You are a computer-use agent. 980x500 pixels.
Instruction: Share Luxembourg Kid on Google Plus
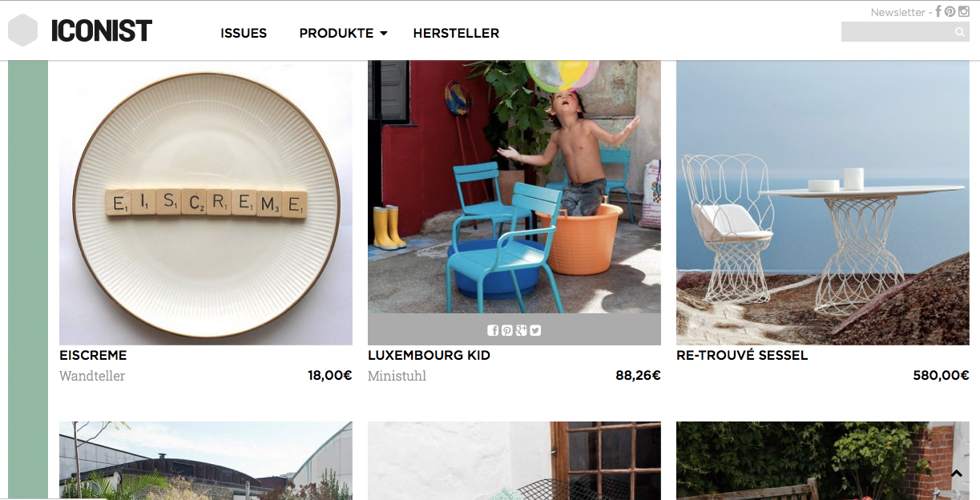pyautogui.click(x=521, y=330)
